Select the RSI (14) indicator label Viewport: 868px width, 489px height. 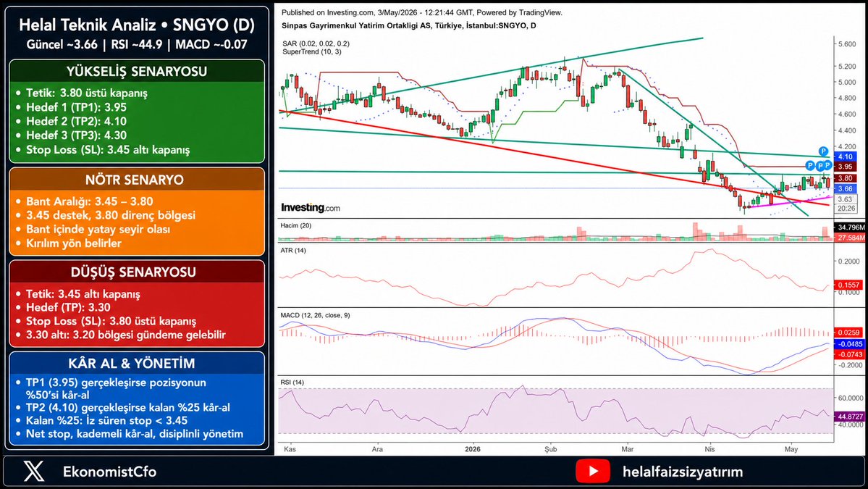[292, 382]
